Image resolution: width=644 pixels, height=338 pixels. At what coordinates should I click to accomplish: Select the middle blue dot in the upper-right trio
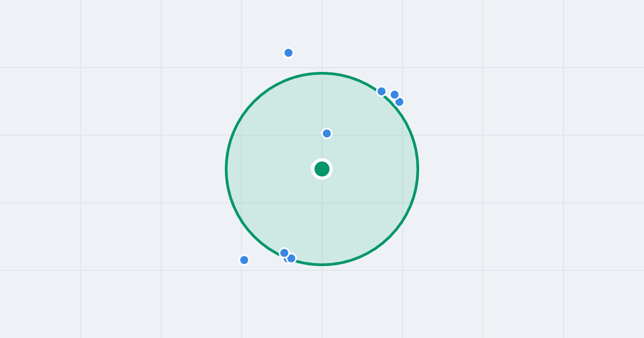pyautogui.click(x=394, y=94)
